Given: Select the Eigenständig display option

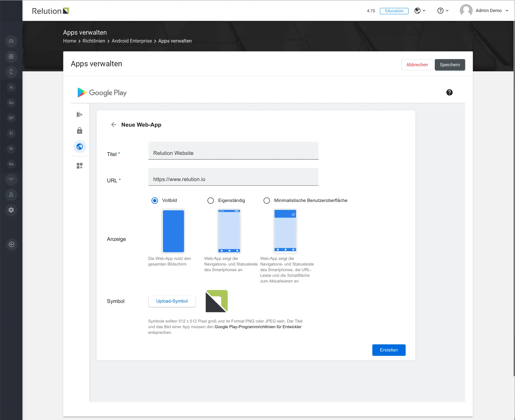Looking at the screenshot, I should point(211,201).
